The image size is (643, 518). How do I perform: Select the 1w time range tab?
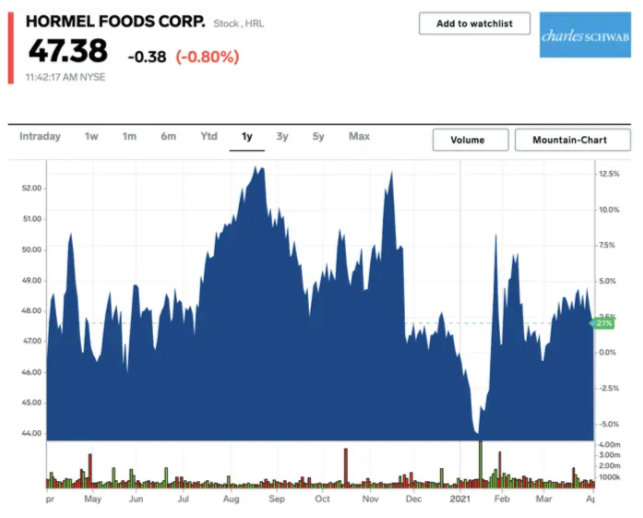(x=91, y=136)
